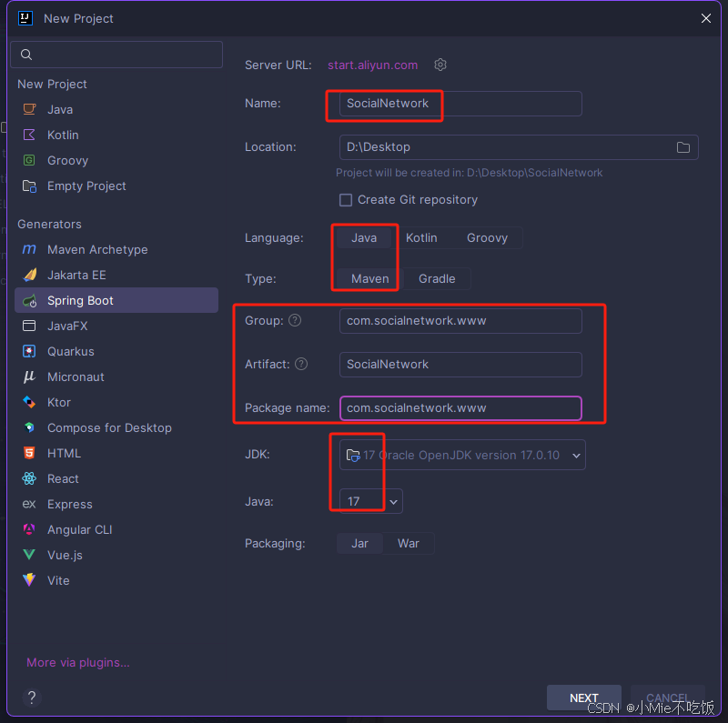Click the project type search box

tap(116, 55)
